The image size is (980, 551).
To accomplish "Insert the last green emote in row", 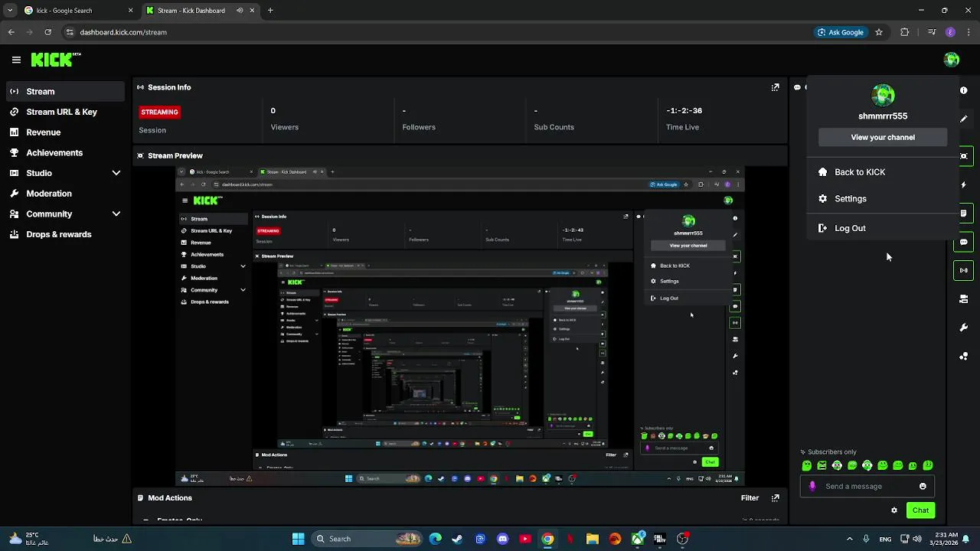I will coord(928,465).
